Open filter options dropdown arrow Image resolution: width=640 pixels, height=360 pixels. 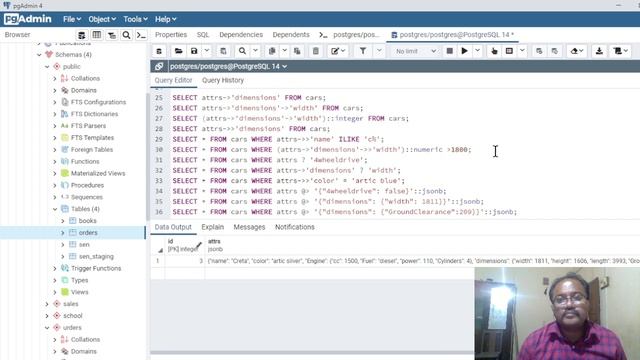coord(379,51)
